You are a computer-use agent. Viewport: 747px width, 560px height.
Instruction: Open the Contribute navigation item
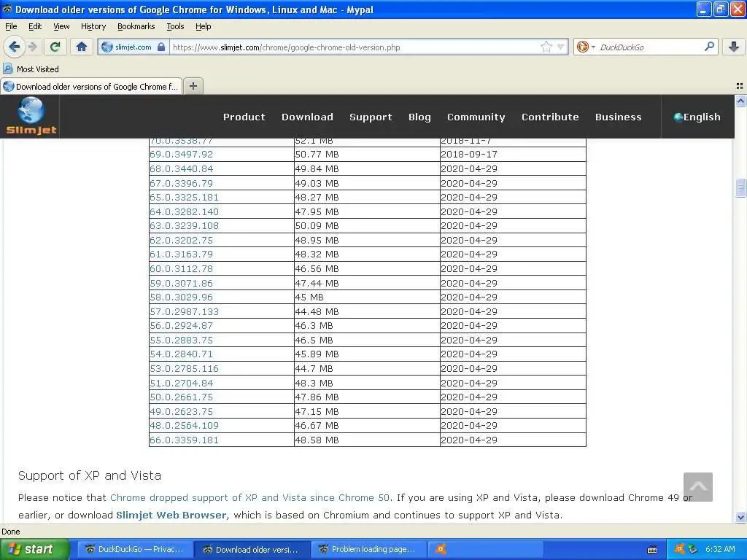550,117
